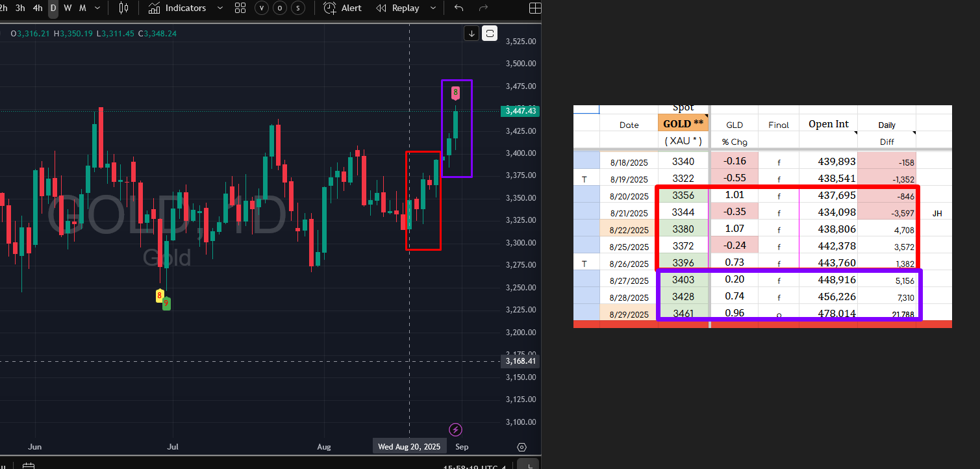The image size is (980, 469).
Task: Select the M monthly timeframe
Action: [82, 8]
